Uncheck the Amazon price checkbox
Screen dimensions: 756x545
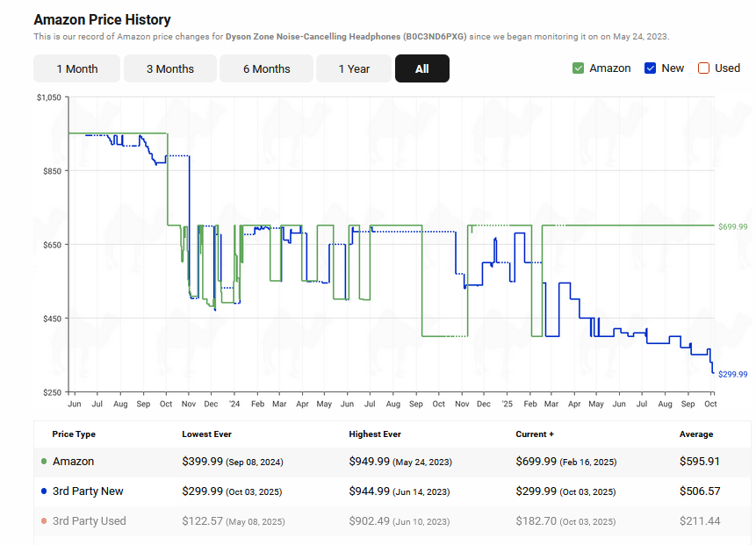pos(578,68)
